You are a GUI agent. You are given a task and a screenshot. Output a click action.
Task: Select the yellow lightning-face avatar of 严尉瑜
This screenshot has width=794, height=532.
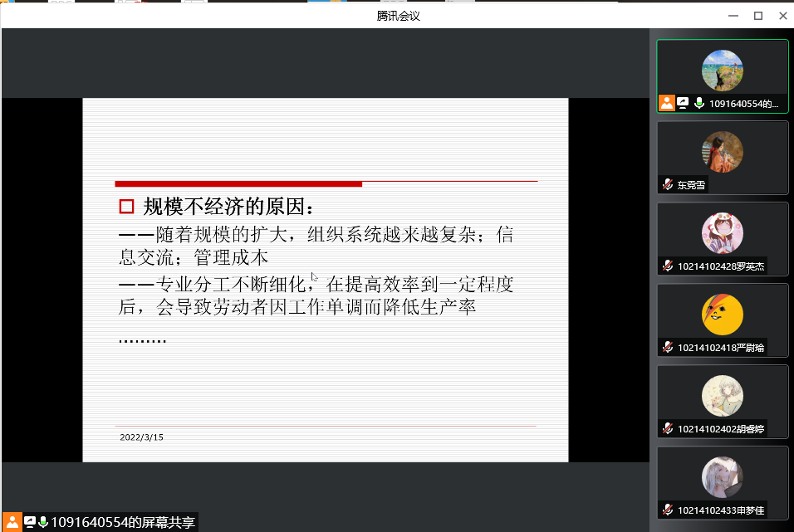pyautogui.click(x=722, y=315)
